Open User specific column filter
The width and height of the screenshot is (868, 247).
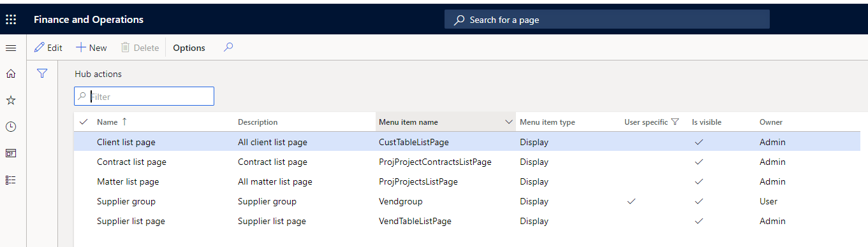[x=675, y=122]
